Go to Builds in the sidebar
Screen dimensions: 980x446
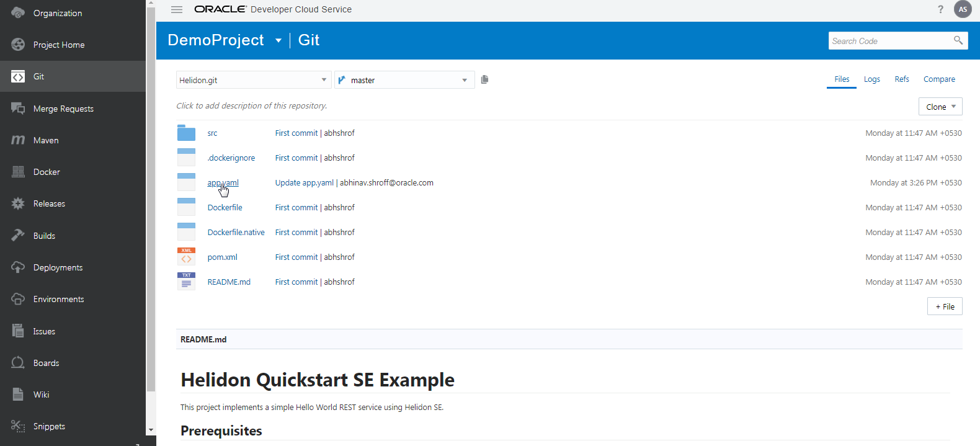point(44,236)
